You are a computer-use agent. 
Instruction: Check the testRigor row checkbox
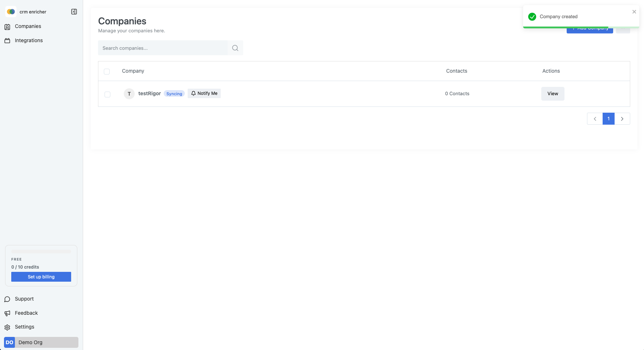(107, 94)
